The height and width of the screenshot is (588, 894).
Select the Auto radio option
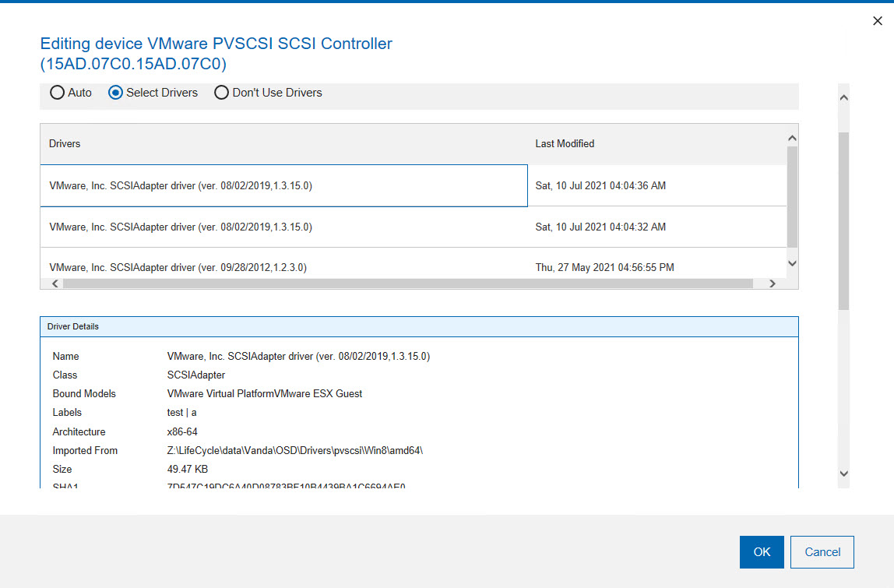pos(71,93)
